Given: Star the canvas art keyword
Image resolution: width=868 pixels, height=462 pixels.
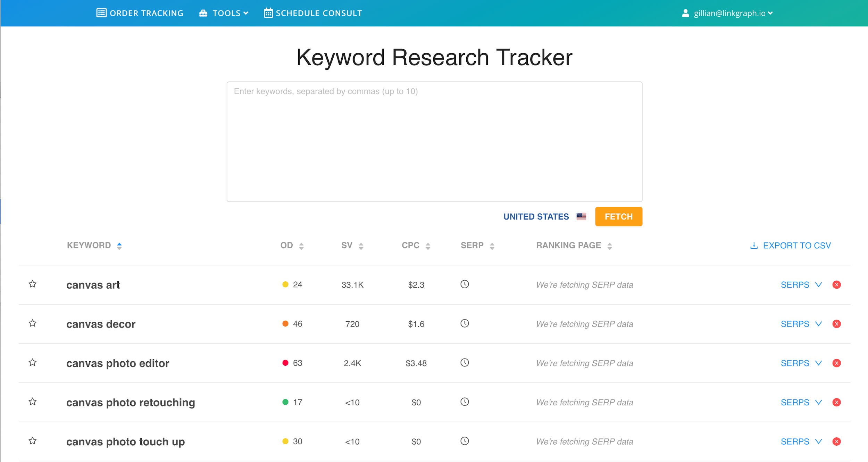Looking at the screenshot, I should pyautogui.click(x=33, y=284).
